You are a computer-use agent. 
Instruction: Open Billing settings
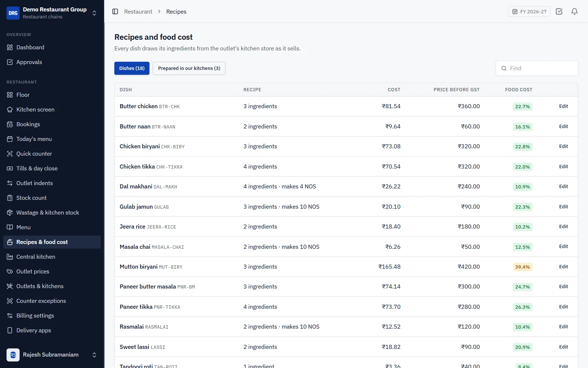pos(52,316)
